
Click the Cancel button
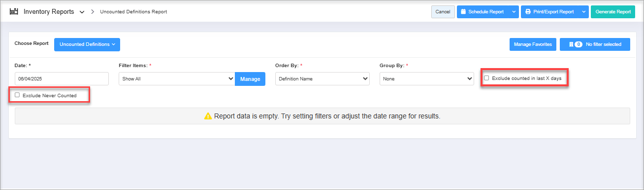point(443,12)
